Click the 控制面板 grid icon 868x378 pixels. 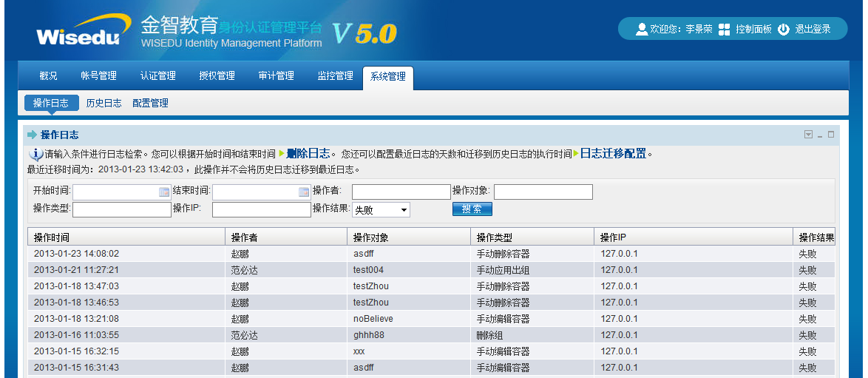[724, 29]
